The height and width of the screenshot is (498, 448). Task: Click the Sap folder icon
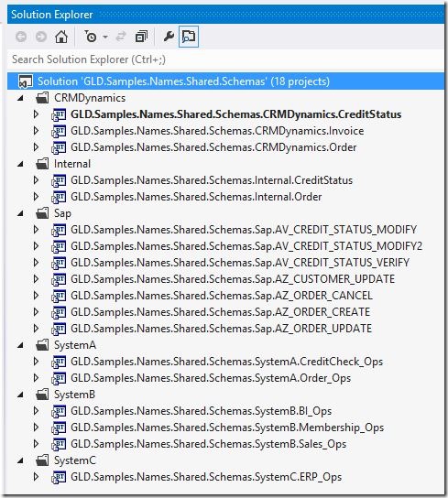tap(42, 213)
